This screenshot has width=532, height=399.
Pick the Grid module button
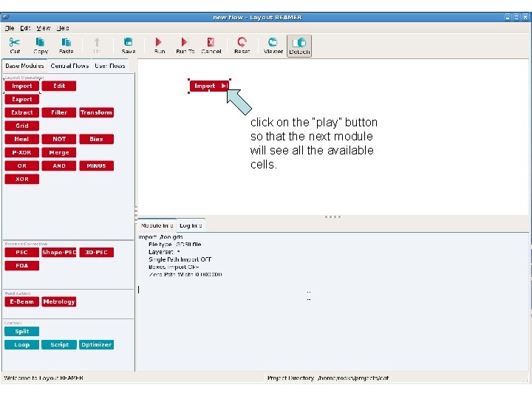coord(22,126)
